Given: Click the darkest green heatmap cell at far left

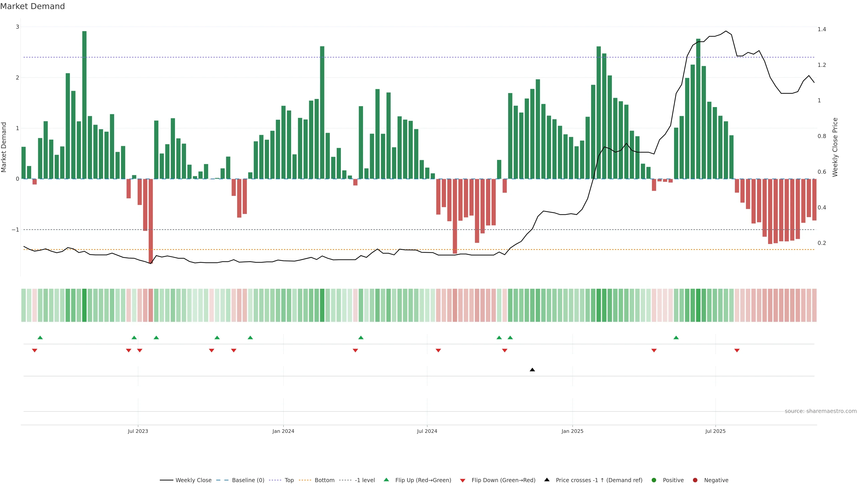Looking at the screenshot, I should click(84, 305).
